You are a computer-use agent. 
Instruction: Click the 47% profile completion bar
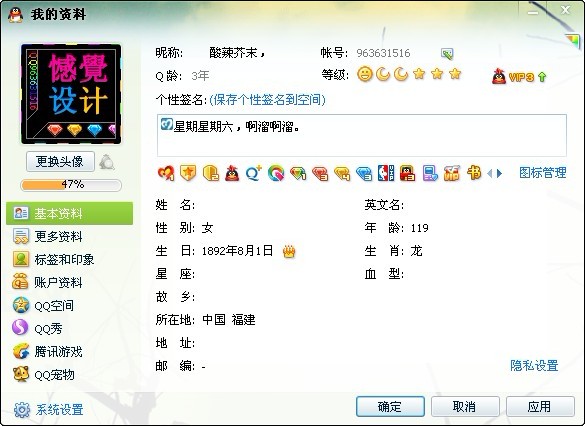pos(71,185)
